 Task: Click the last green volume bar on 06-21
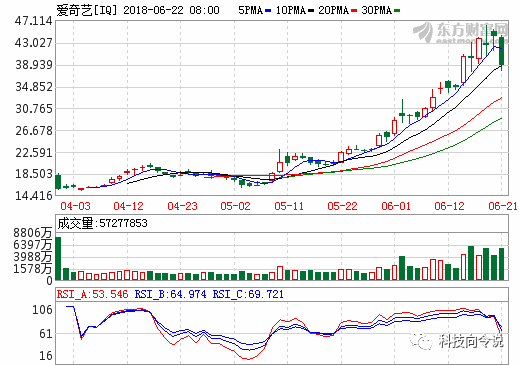501,264
